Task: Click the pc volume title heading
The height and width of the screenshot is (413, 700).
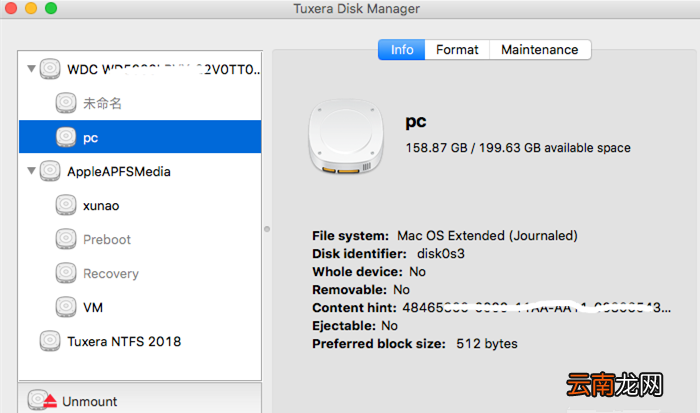Action: coord(416,121)
